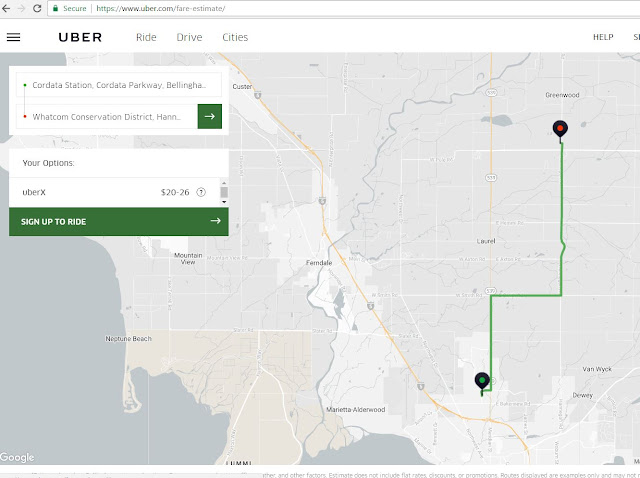Image resolution: width=640 pixels, height=478 pixels.
Task: Click the options list scrollbar thumb
Action: 224,192
